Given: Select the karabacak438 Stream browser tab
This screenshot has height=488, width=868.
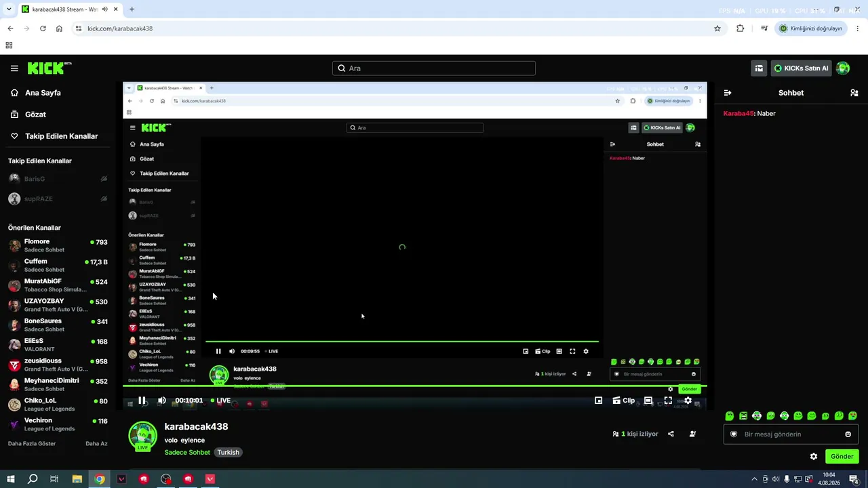Looking at the screenshot, I should [x=69, y=9].
